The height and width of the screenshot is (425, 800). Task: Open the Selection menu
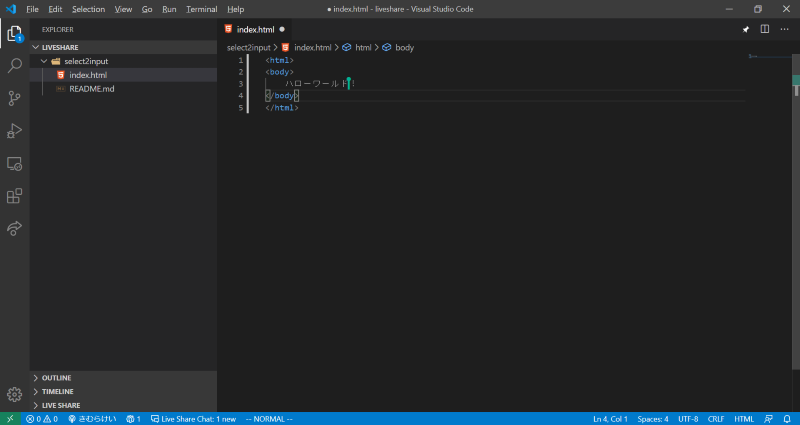coord(88,9)
